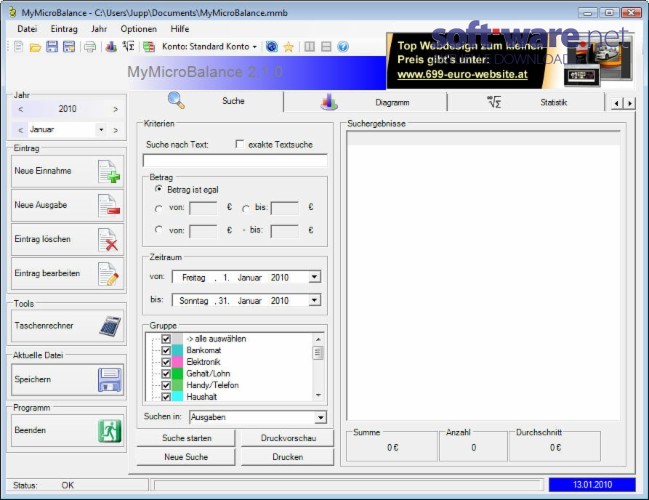This screenshot has height=500, width=649.
Task: Click the vertical split layout icon
Action: pos(310,46)
